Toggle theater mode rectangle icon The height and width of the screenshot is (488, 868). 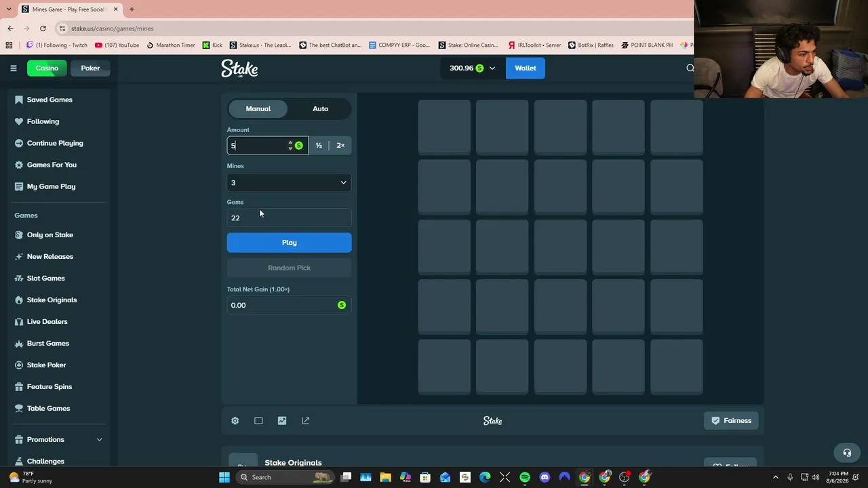click(x=258, y=421)
